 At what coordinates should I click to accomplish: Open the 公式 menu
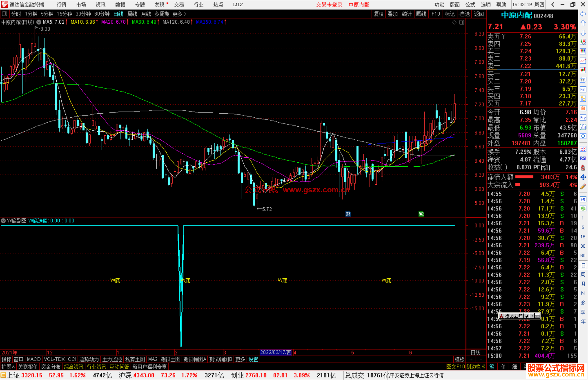click(x=470, y=5)
